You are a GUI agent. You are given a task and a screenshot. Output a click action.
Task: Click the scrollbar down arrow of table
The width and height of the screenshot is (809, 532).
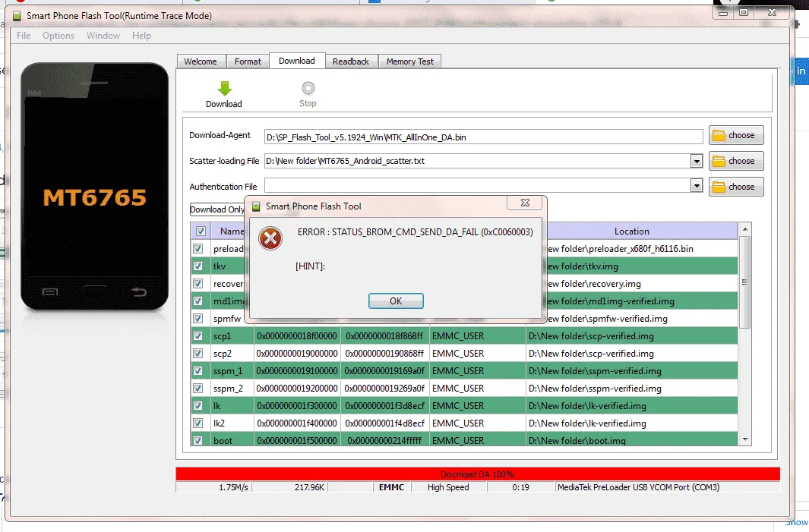744,439
